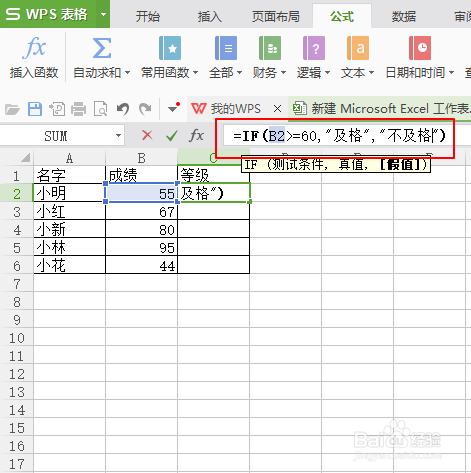Image resolution: width=471 pixels, height=473 pixels.
Task: Switch to the 数据 ribbon tab
Action: [x=404, y=16]
